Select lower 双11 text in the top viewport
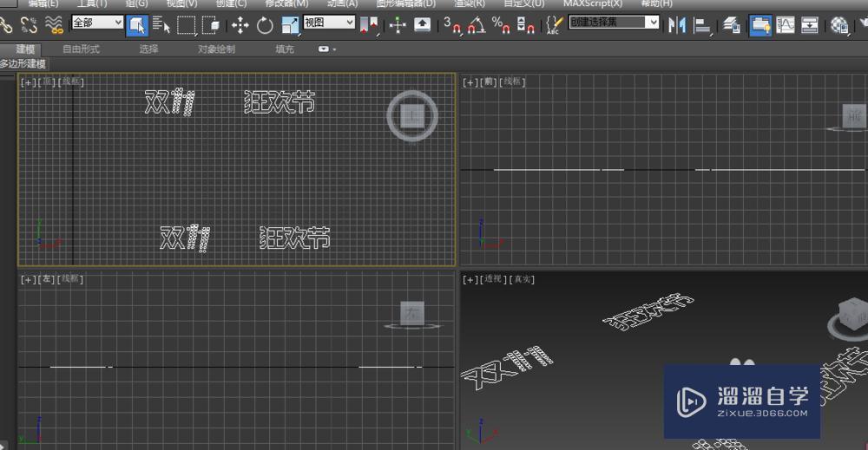 click(x=185, y=238)
